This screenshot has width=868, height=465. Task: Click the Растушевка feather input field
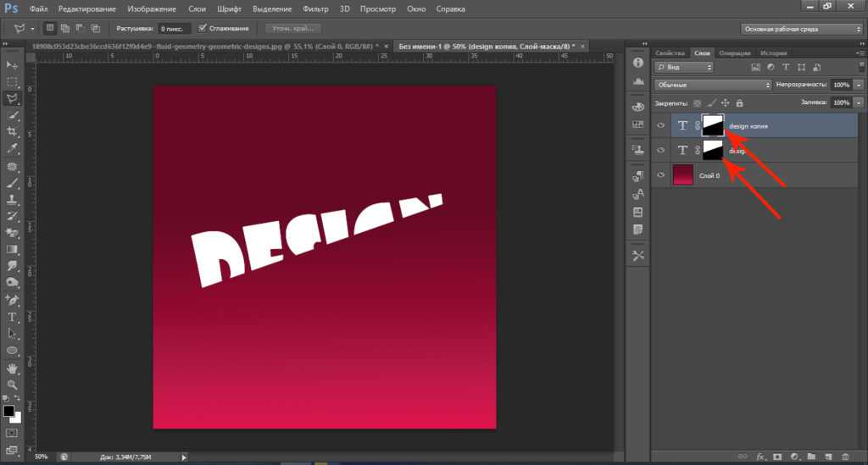(x=173, y=28)
